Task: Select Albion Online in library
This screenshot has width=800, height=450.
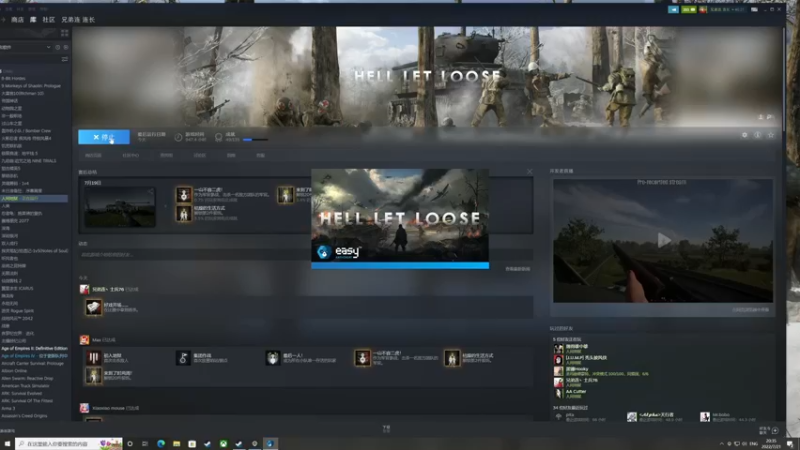Action: coord(14,371)
